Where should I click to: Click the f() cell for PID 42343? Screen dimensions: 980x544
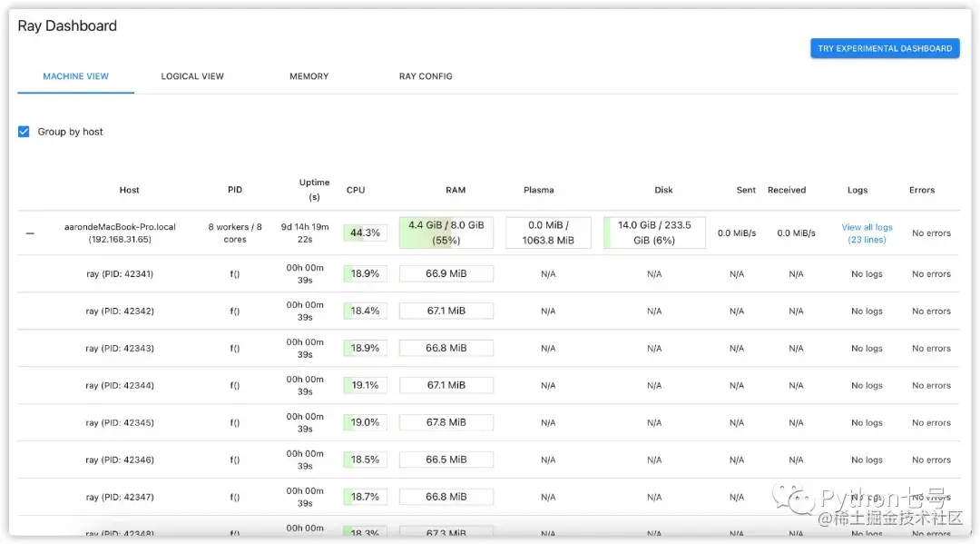pos(235,348)
